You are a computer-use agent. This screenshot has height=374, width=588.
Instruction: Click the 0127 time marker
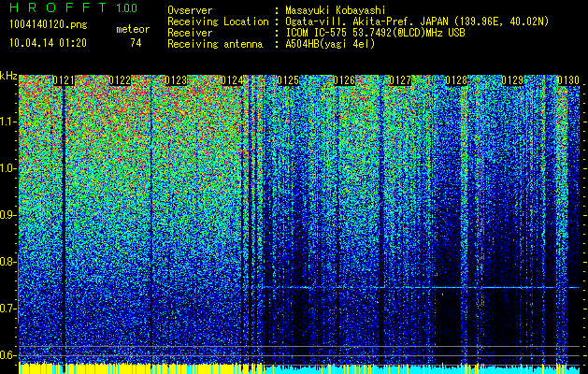pos(400,80)
